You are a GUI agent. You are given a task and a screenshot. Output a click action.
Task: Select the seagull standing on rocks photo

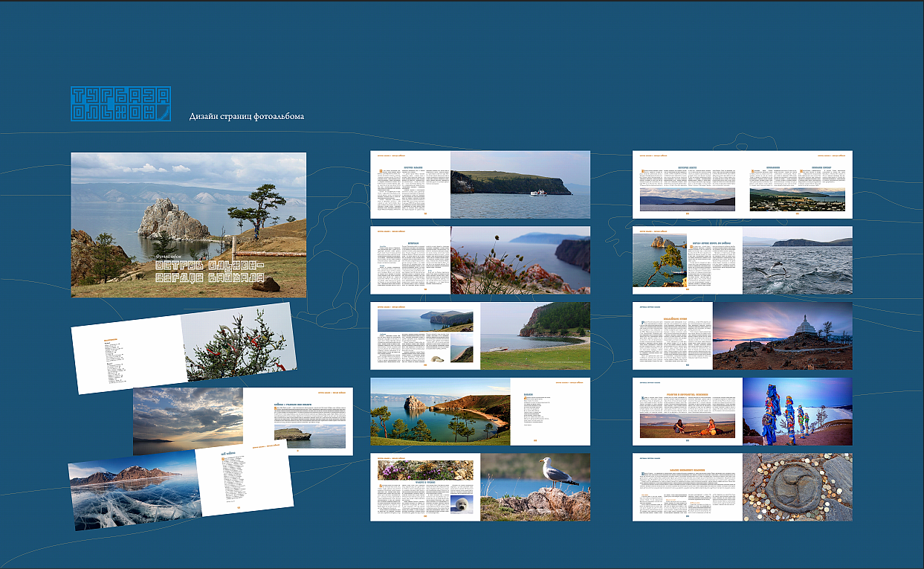pyautogui.click(x=535, y=487)
